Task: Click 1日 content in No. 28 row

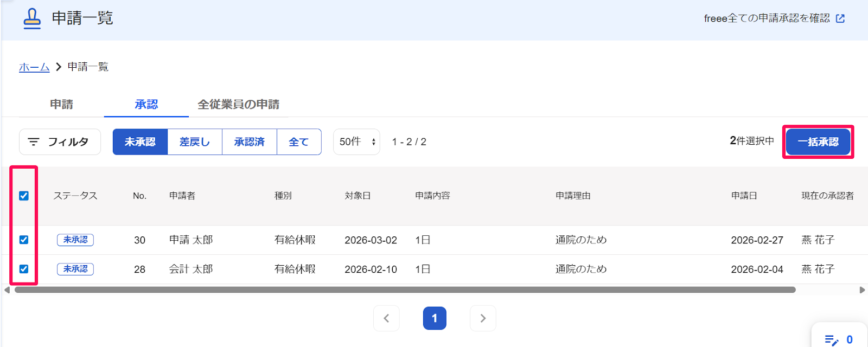Action: click(423, 269)
